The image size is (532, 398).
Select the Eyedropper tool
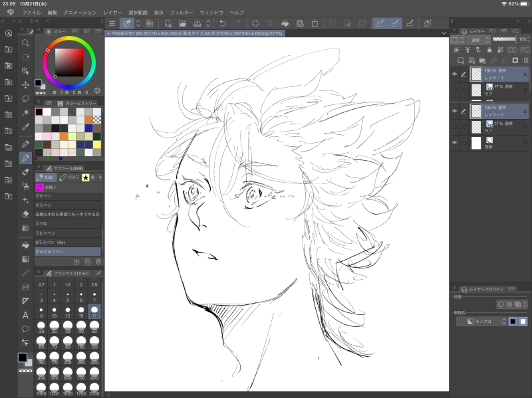click(x=25, y=127)
